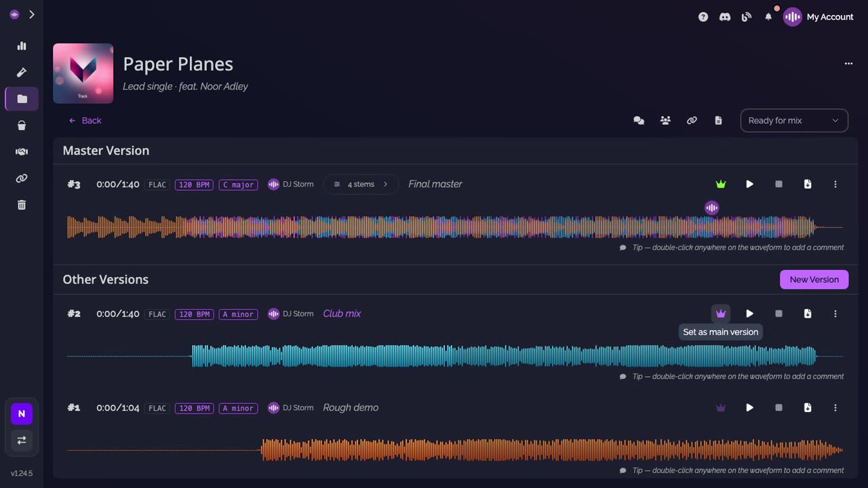Open more options for Club mix

click(x=835, y=314)
